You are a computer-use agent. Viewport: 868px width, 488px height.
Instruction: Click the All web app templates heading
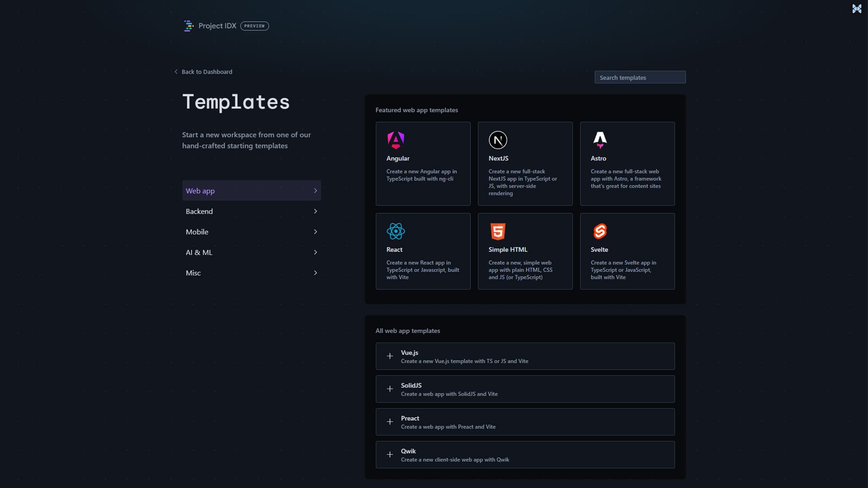[407, 331]
